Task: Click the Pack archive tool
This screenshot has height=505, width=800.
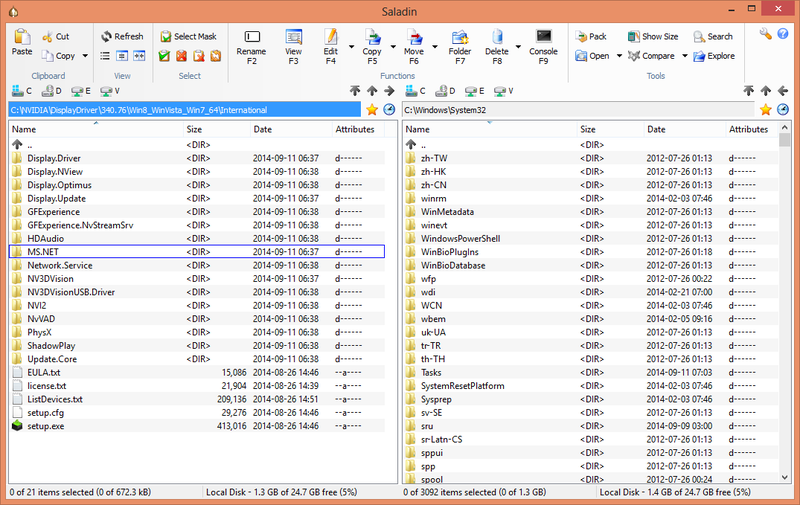Action: click(x=591, y=36)
